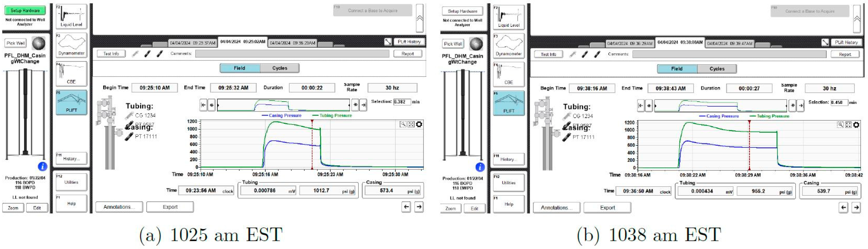The height and width of the screenshot is (249, 868).
Task: Select 09:23:37AM test tab in (a)
Action: tap(192, 43)
